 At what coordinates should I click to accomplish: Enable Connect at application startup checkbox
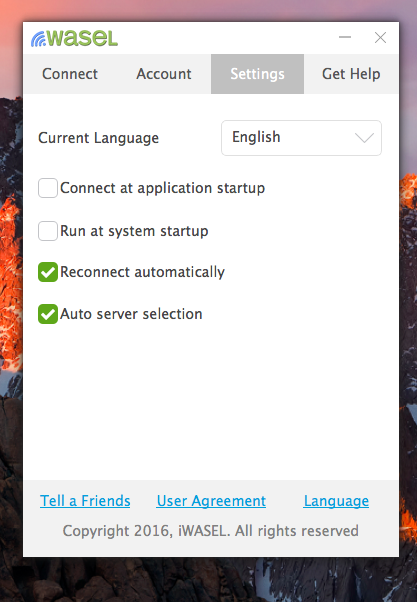coord(48,188)
